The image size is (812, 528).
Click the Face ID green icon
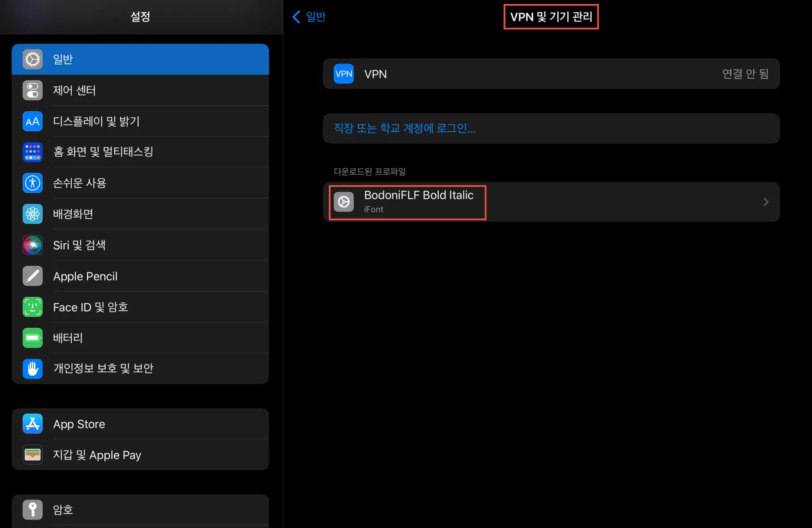click(33, 307)
